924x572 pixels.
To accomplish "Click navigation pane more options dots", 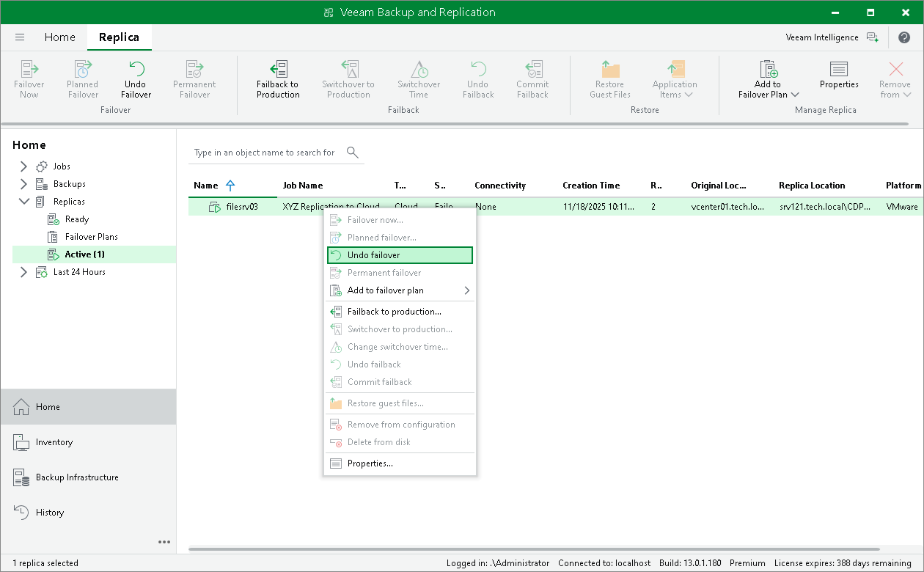I will 164,543.
